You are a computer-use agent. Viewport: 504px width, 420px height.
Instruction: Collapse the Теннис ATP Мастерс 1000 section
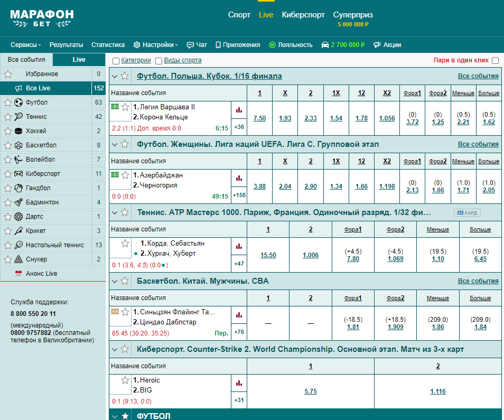tap(115, 213)
